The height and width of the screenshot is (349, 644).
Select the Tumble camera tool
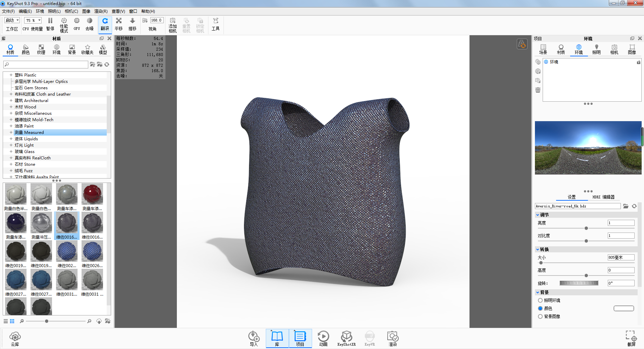105,24
